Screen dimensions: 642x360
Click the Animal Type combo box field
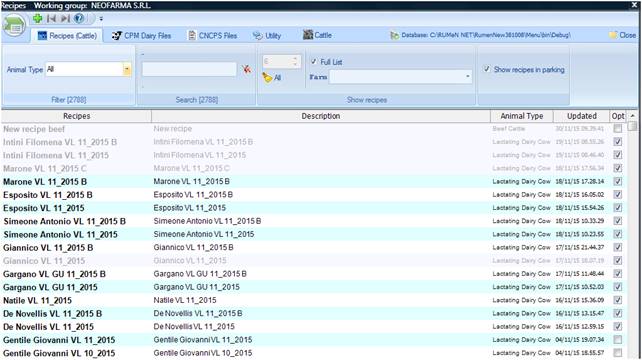[84, 69]
